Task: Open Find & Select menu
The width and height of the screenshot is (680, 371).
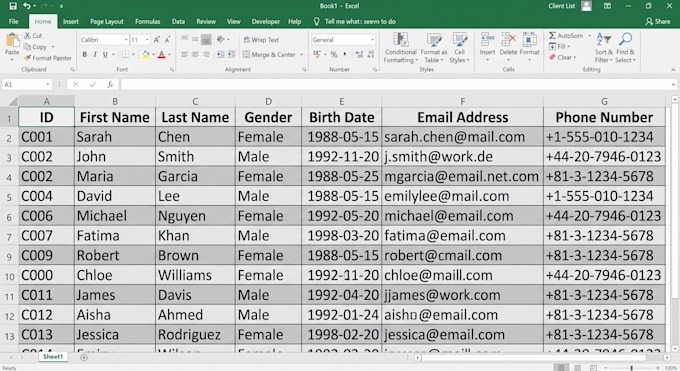Action: 625,48
